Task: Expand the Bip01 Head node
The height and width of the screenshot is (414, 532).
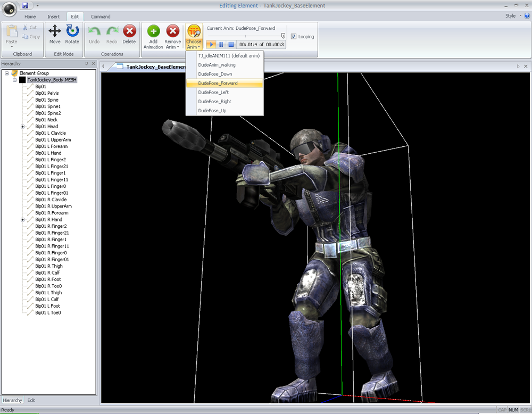Action: [x=22, y=127]
